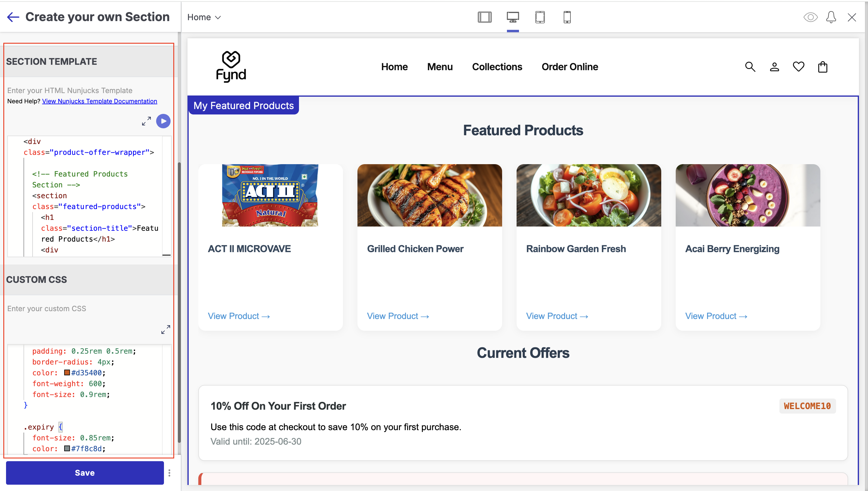Click Rainbow Garden salad image
The width and height of the screenshot is (868, 491).
[x=588, y=195]
